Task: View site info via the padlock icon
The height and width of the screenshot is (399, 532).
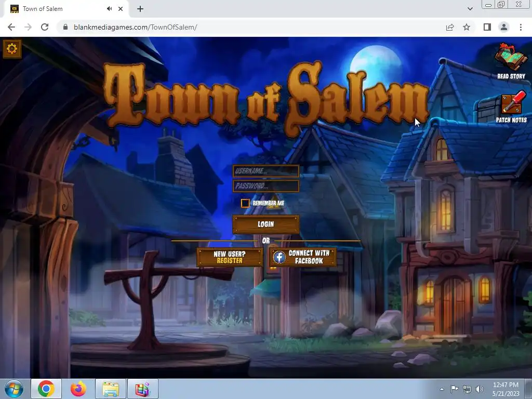Action: (65, 27)
